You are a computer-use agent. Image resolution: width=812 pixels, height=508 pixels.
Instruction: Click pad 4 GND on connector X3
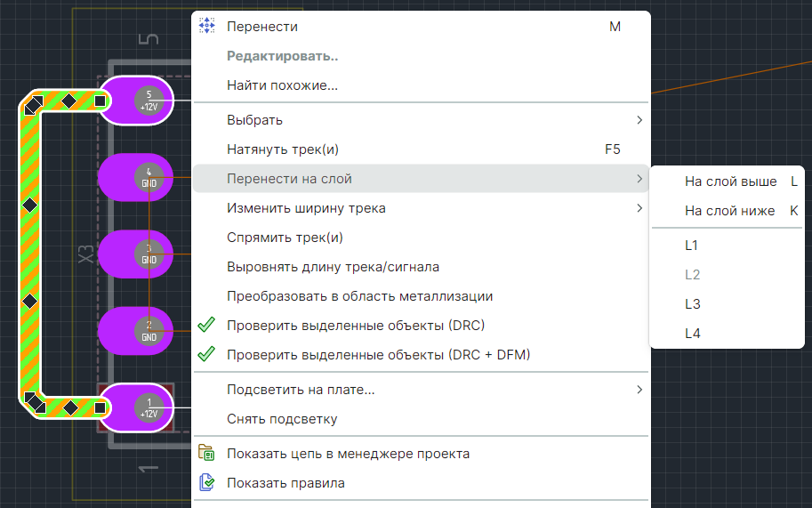tap(136, 177)
